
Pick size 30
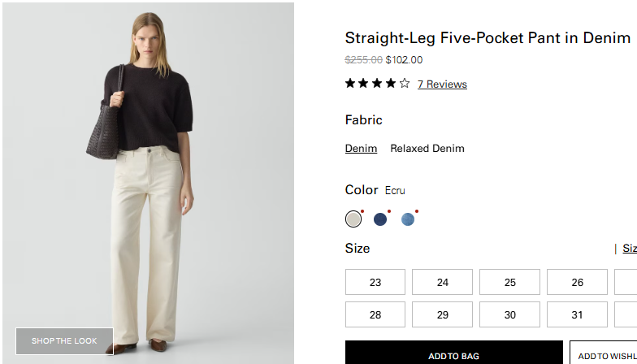[x=509, y=314]
